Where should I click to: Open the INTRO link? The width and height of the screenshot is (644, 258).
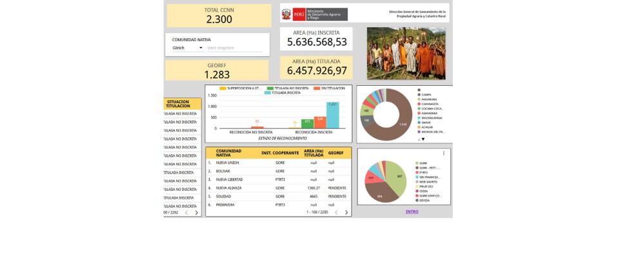tap(412, 212)
